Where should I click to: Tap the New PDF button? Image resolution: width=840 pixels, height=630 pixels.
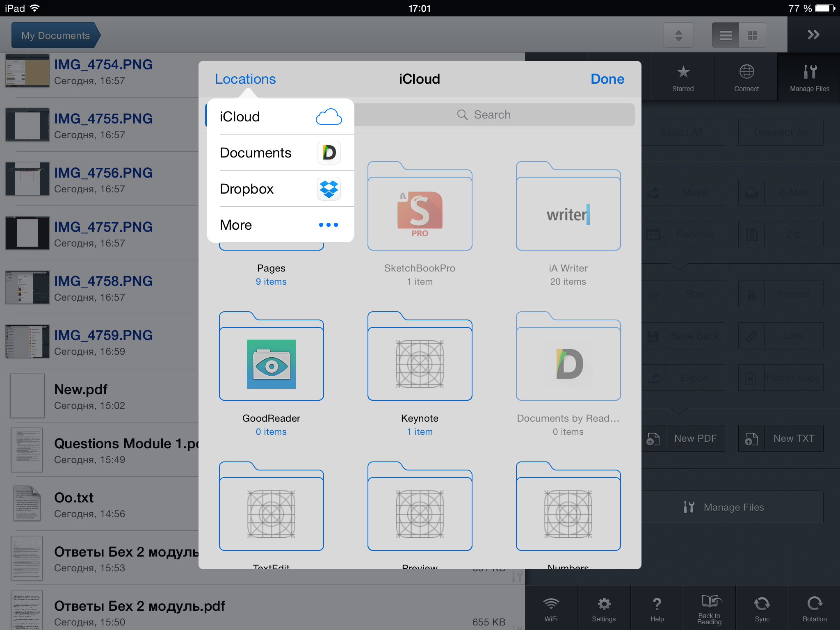coord(695,438)
